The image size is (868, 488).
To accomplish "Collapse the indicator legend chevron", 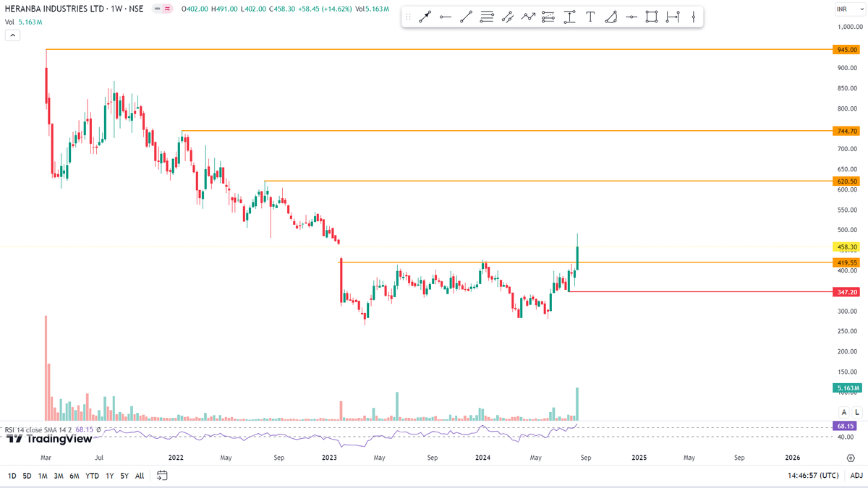I will pyautogui.click(x=12, y=35).
